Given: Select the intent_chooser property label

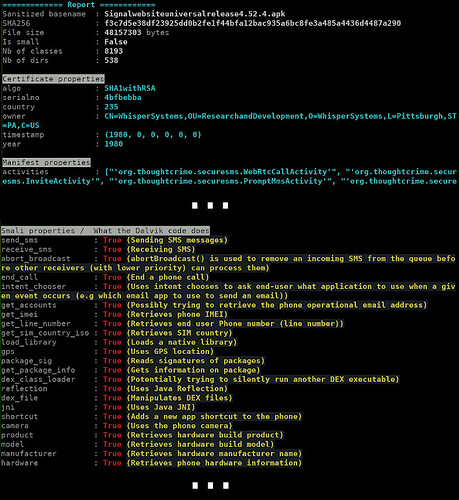Looking at the screenshot, I should 33,287.
